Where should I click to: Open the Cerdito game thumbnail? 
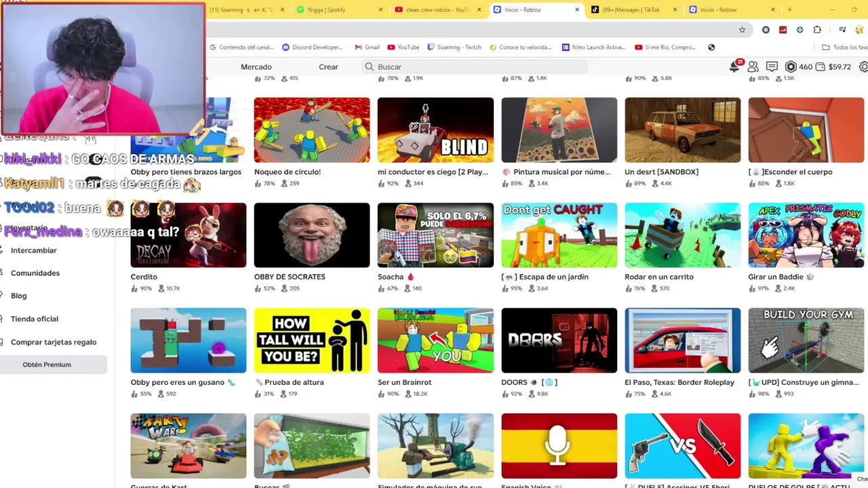[189, 235]
